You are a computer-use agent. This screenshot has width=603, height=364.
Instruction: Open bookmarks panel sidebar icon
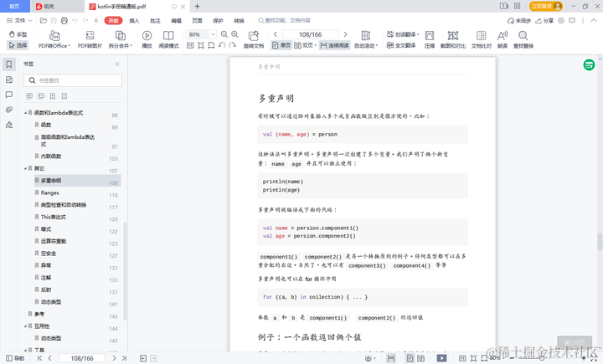[9, 64]
